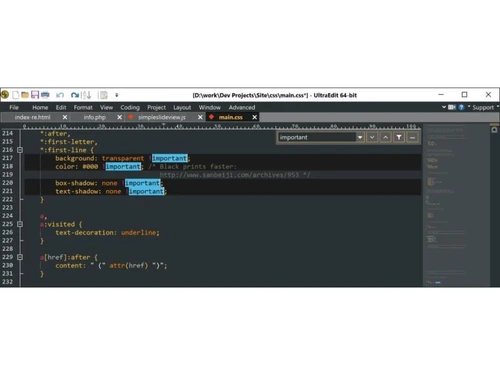
Task: Click the document page icon in the quick access toolbar
Action: tap(104, 95)
